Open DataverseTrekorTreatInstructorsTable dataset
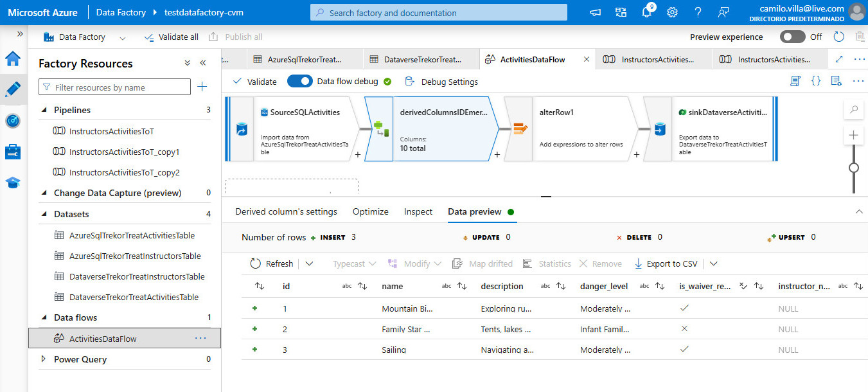Viewport: 868px width, 392px height. (x=137, y=276)
